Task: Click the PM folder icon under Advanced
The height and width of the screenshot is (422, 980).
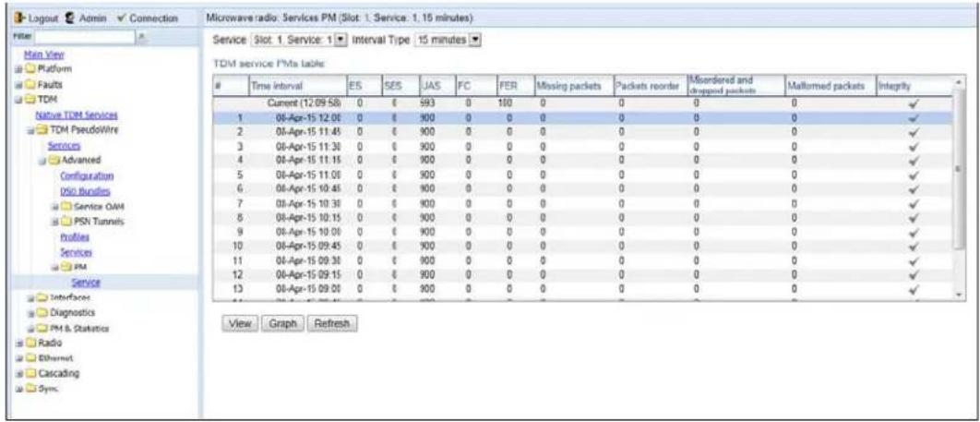Action: tap(67, 268)
